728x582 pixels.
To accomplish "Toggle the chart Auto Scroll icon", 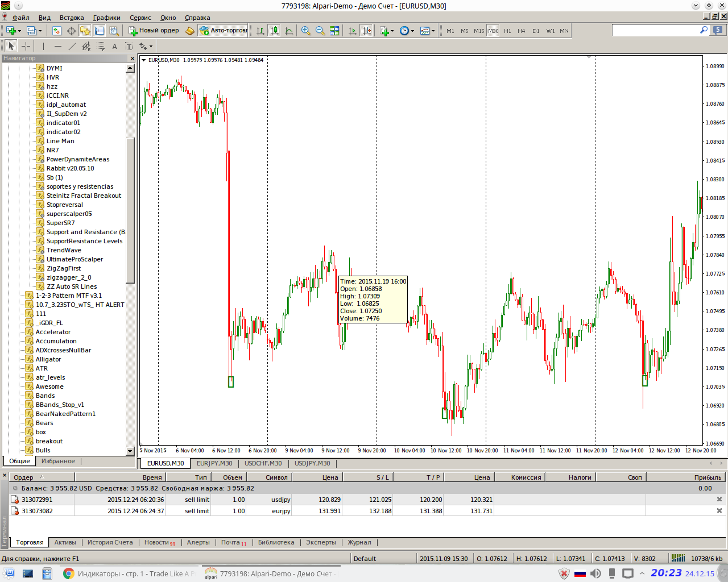I will tap(352, 31).
